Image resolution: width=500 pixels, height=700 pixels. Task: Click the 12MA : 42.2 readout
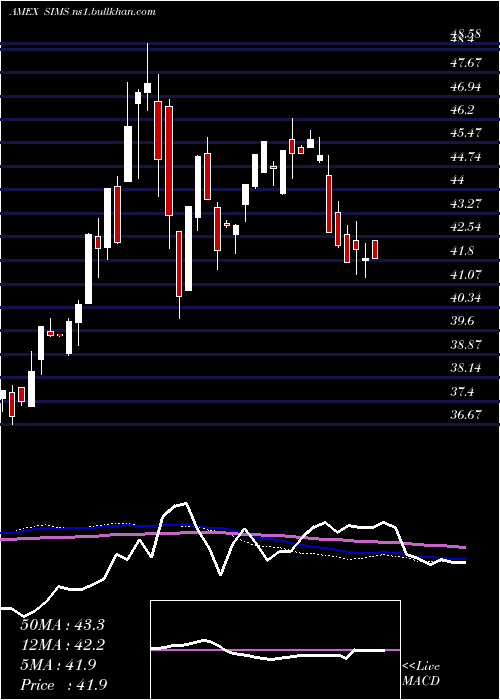(62, 645)
